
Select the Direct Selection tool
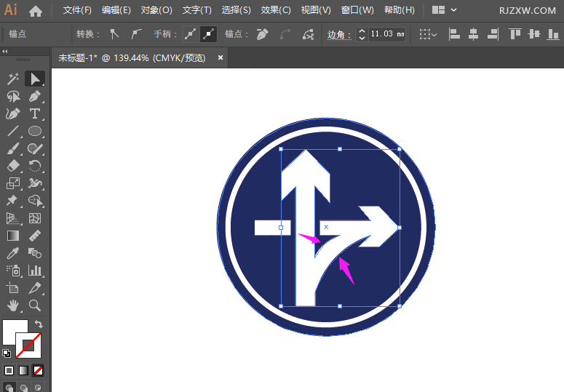tap(34, 79)
